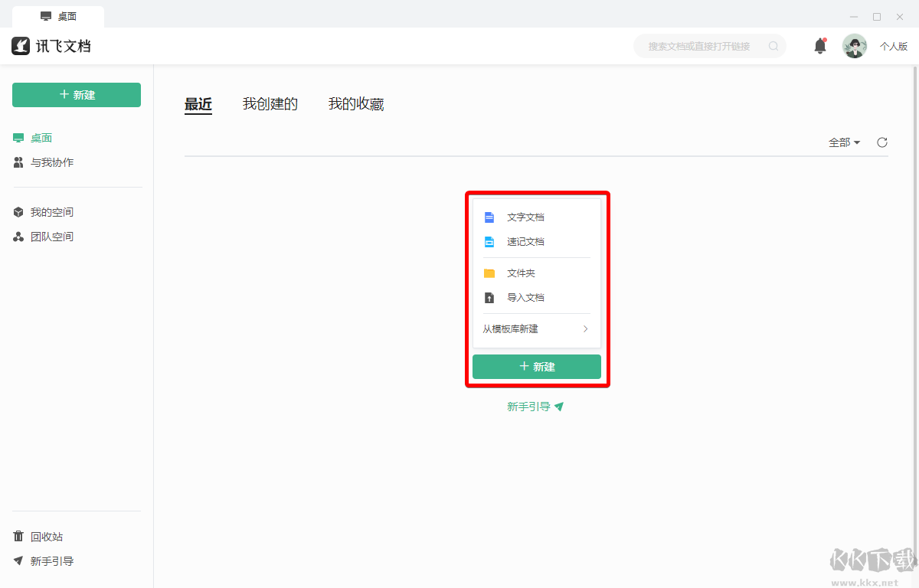Maximize the window

(x=877, y=17)
